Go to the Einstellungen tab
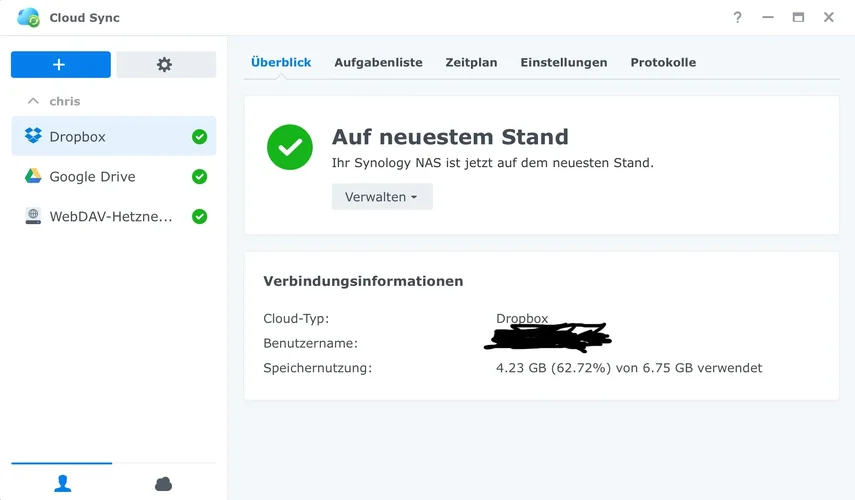Image resolution: width=855 pixels, height=500 pixels. 563,62
